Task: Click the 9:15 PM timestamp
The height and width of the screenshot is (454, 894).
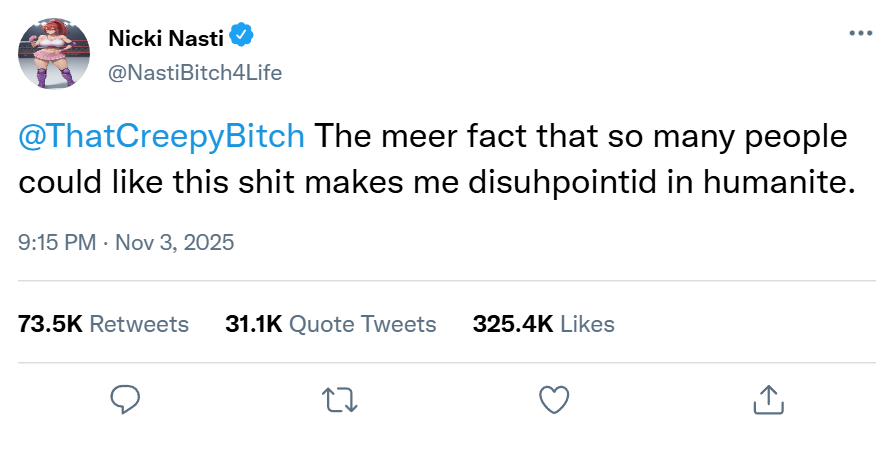Action: (58, 242)
